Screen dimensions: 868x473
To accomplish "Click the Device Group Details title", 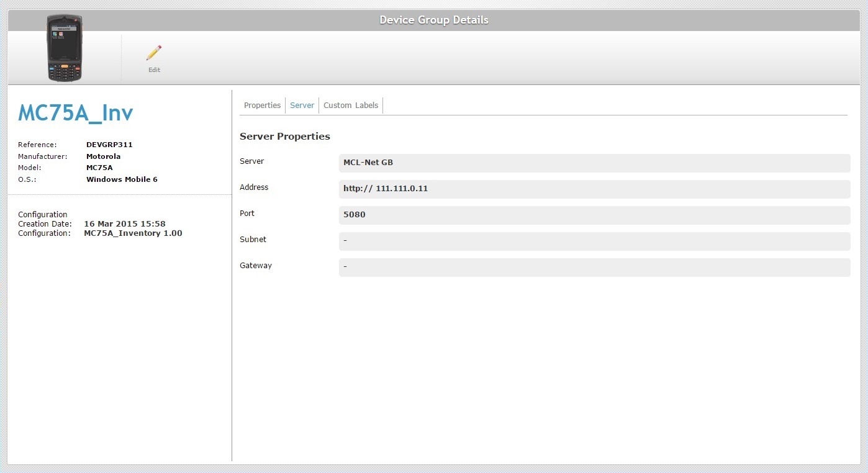I will pyautogui.click(x=434, y=20).
